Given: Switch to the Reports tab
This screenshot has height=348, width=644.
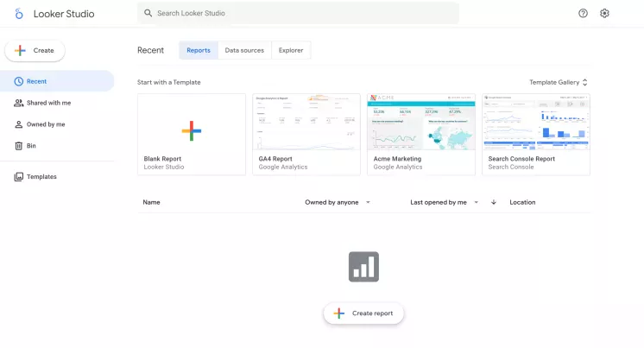Looking at the screenshot, I should pos(199,50).
